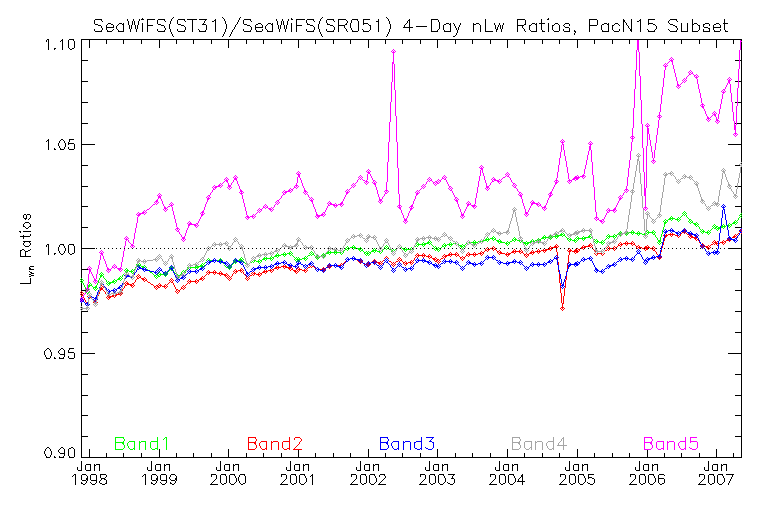Click the Jan 2001 x-axis label

click(x=298, y=473)
